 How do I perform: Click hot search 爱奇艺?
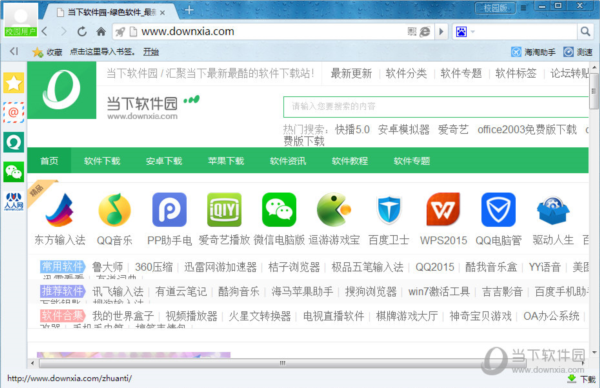click(x=453, y=130)
